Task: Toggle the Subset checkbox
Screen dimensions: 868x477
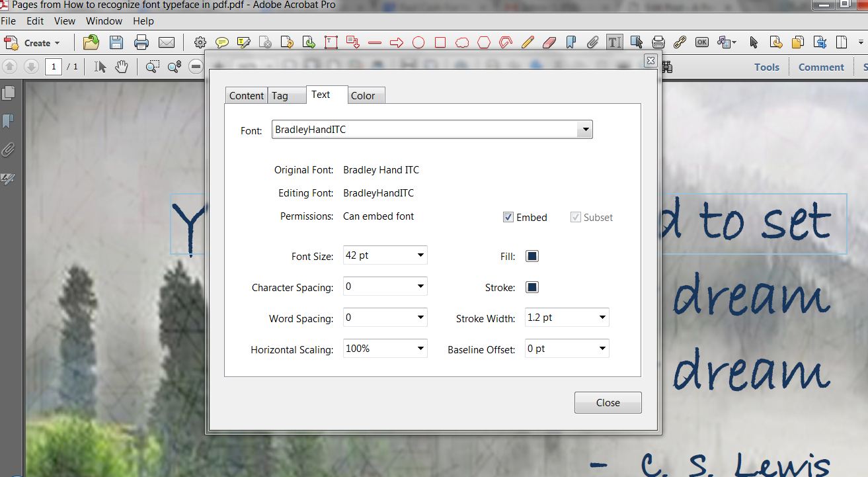Action: click(x=574, y=217)
